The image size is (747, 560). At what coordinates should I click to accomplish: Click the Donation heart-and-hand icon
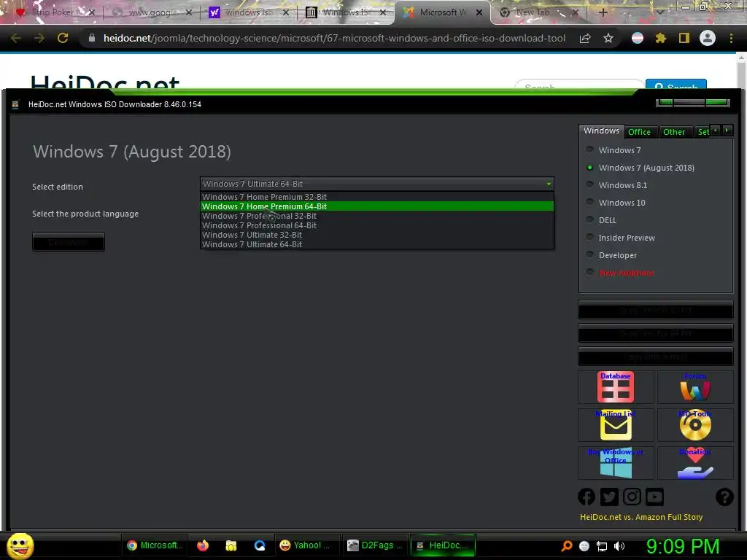[695, 462]
